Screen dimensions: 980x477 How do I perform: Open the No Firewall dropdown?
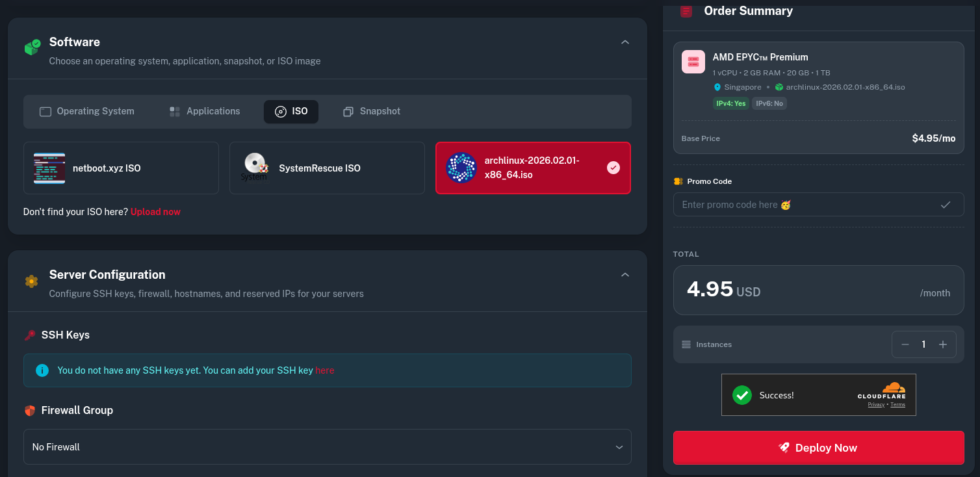[327, 447]
